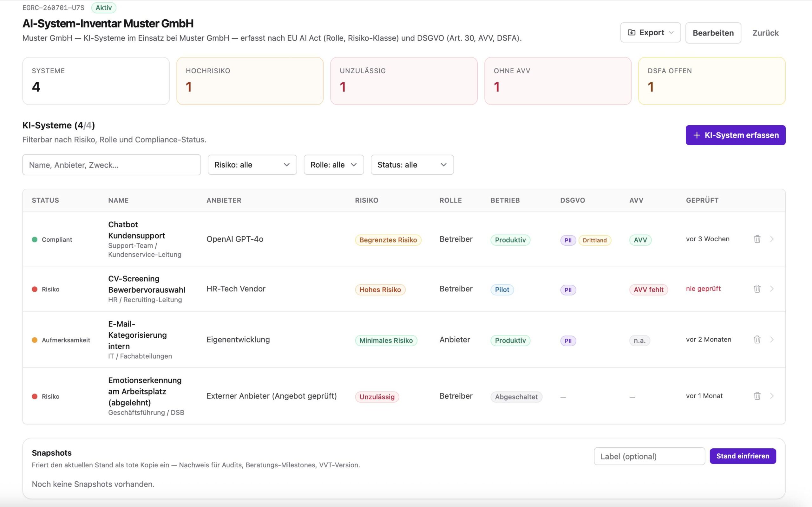Click the Eigenentwicklung provider cell
This screenshot has width=812, height=507.
[238, 339]
